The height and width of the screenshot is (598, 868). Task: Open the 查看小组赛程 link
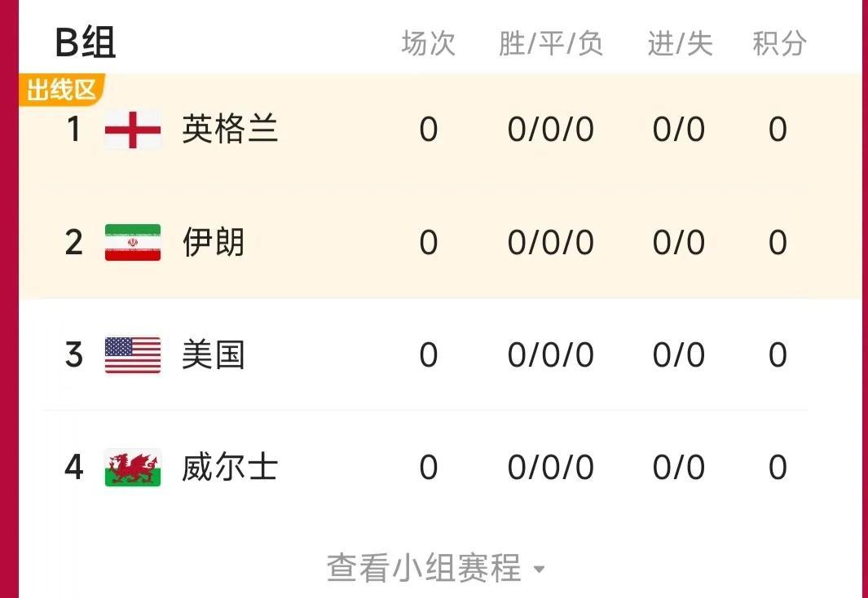[424, 568]
